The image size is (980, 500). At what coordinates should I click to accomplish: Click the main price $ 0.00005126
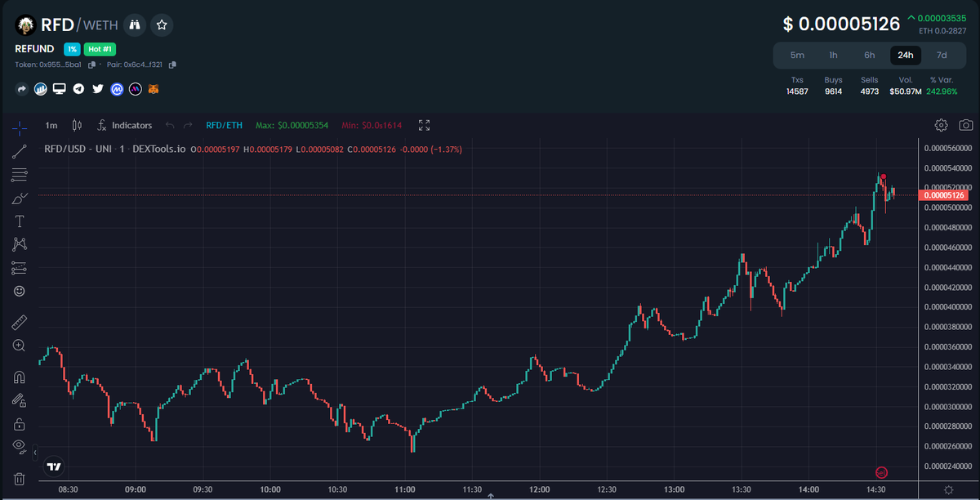841,24
